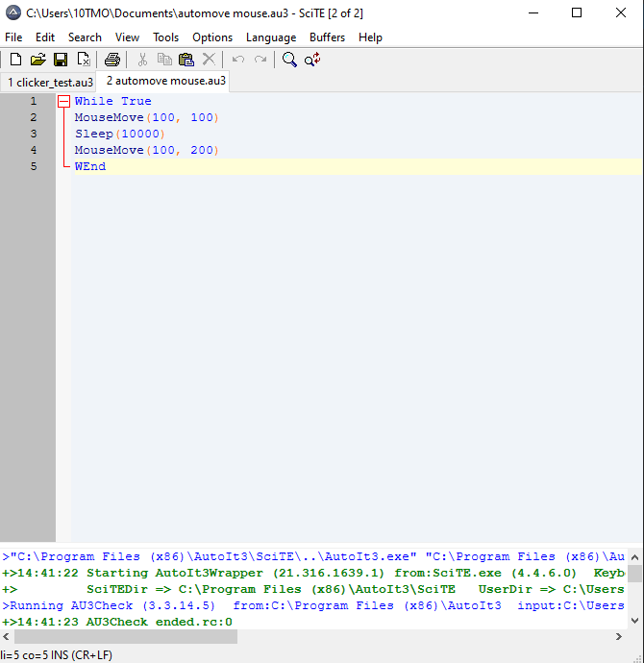Collapse the While True fold marker

pos(63,101)
